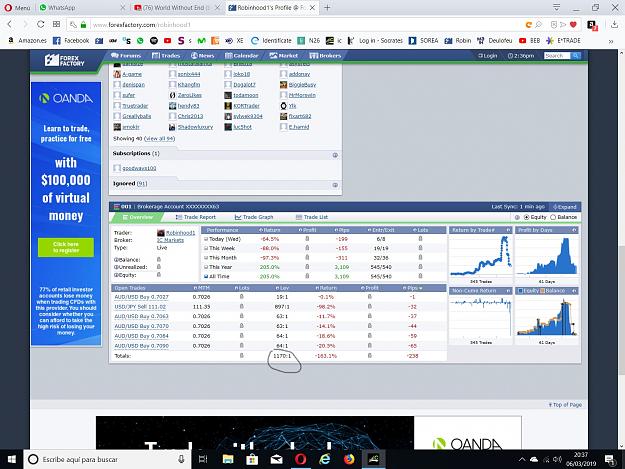Show more bookmarks with the chevron
This screenshot has width=625, height=469.
pos(611,41)
